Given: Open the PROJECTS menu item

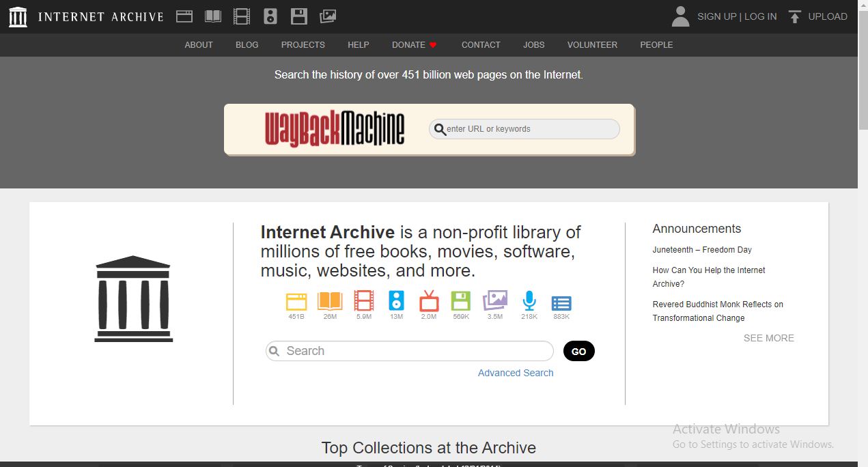Looking at the screenshot, I should click(x=303, y=44).
